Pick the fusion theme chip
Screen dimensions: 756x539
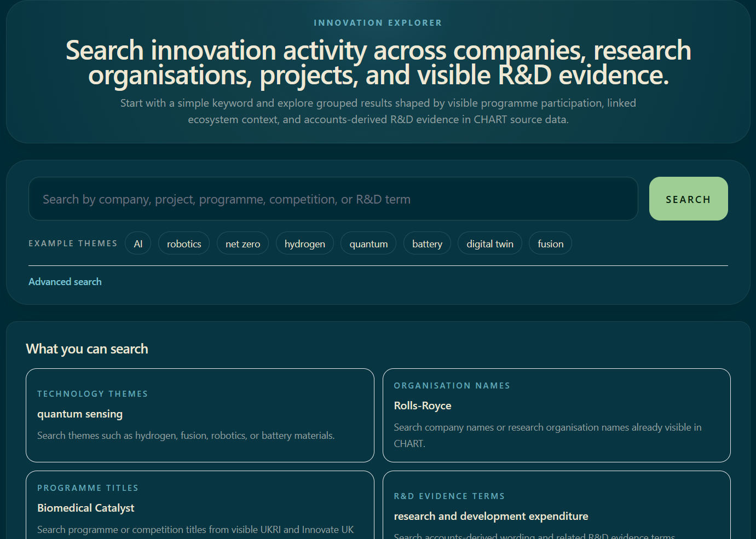[550, 244]
